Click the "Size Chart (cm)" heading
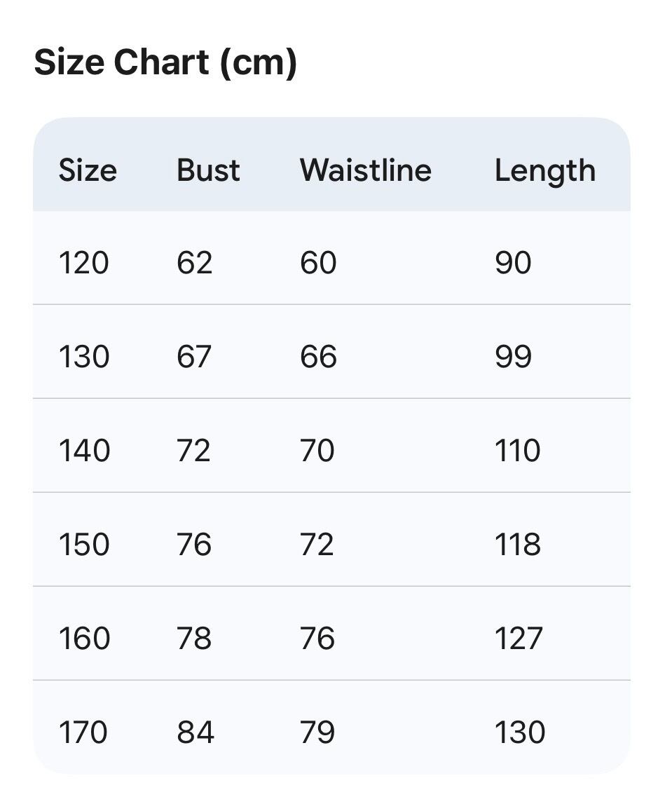The height and width of the screenshot is (811, 672). click(x=165, y=63)
